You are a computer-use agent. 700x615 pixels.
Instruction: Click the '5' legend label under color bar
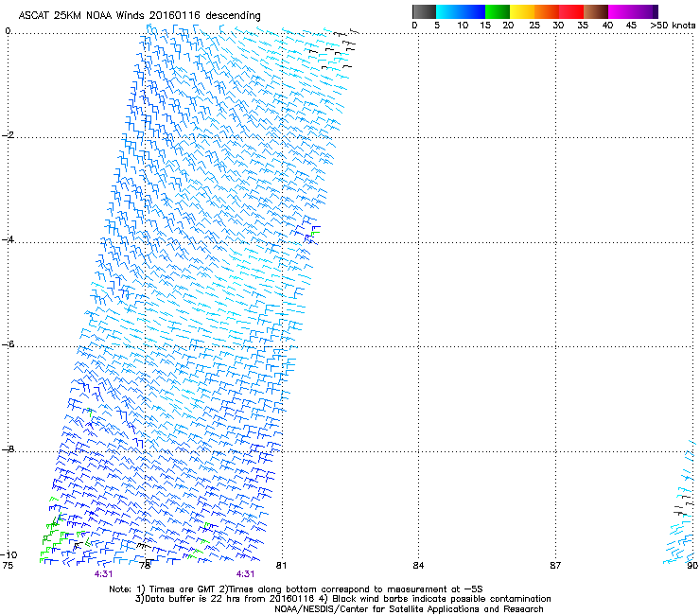click(437, 26)
